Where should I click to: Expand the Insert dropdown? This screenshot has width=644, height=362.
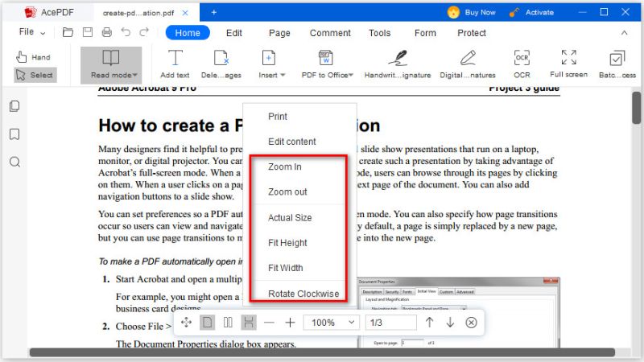(x=271, y=64)
